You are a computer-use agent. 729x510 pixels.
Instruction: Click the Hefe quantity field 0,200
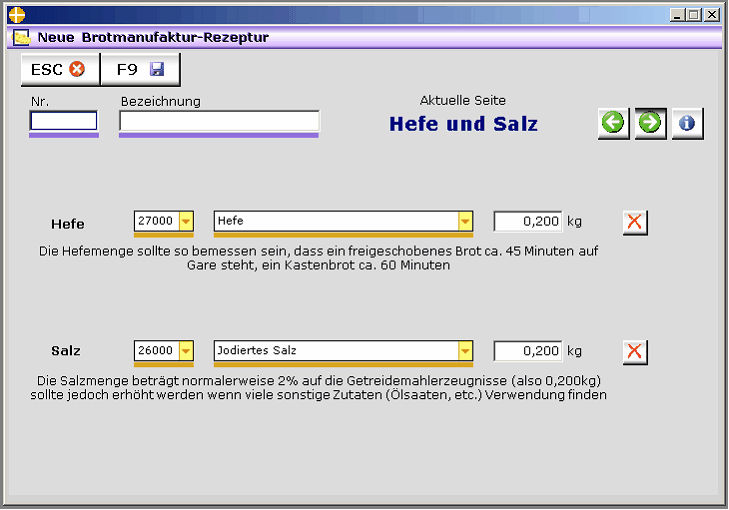click(x=528, y=221)
